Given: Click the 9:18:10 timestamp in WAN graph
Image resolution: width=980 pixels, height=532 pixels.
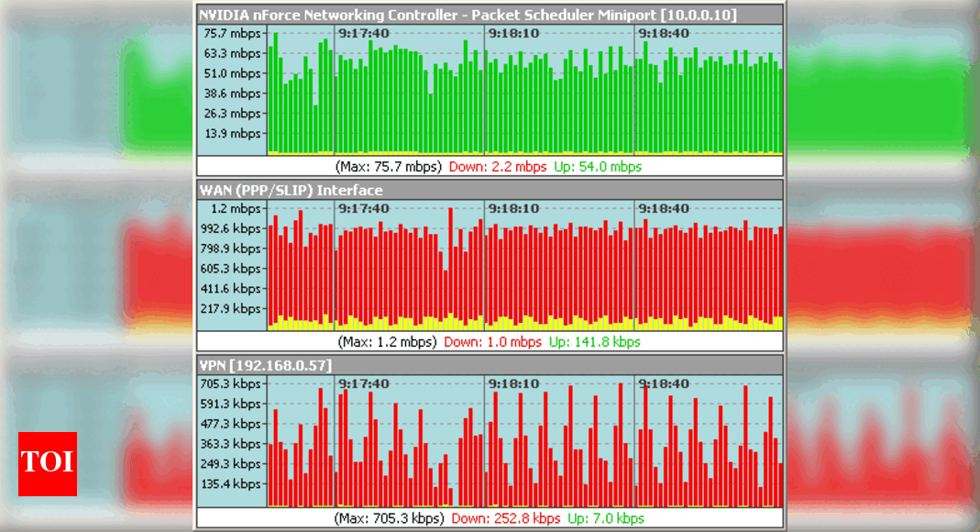Looking at the screenshot, I should coord(512,208).
